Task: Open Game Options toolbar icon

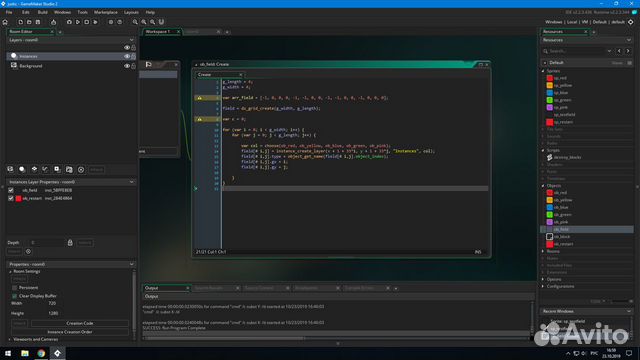Action: pos(111,22)
